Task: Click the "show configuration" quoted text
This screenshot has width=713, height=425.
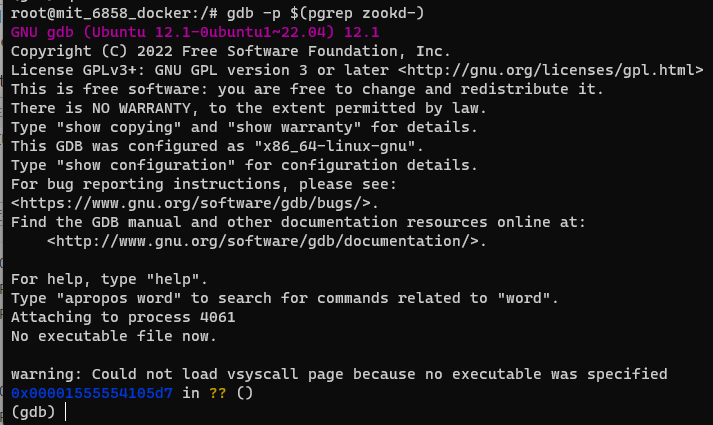Action: pyautogui.click(x=146, y=165)
